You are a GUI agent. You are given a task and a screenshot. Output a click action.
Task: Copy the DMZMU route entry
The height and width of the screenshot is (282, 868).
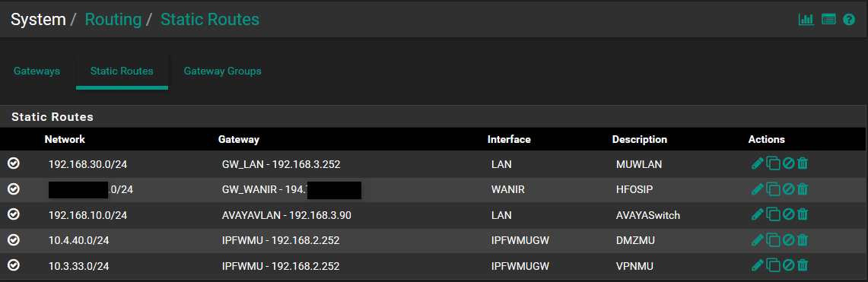coord(774,240)
